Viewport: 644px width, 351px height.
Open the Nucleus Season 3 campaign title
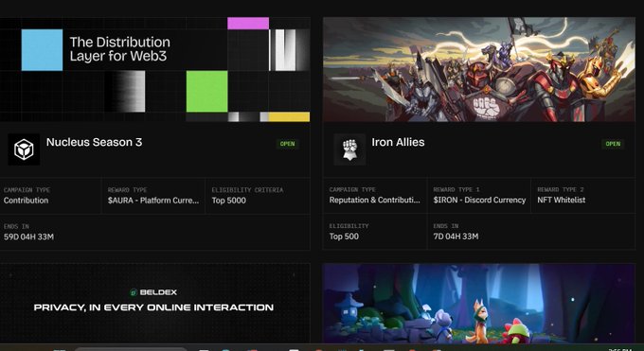(94, 142)
